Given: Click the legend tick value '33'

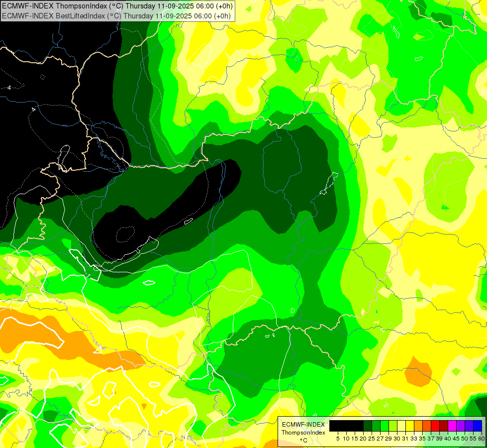Looking at the screenshot, I should 414,439.
